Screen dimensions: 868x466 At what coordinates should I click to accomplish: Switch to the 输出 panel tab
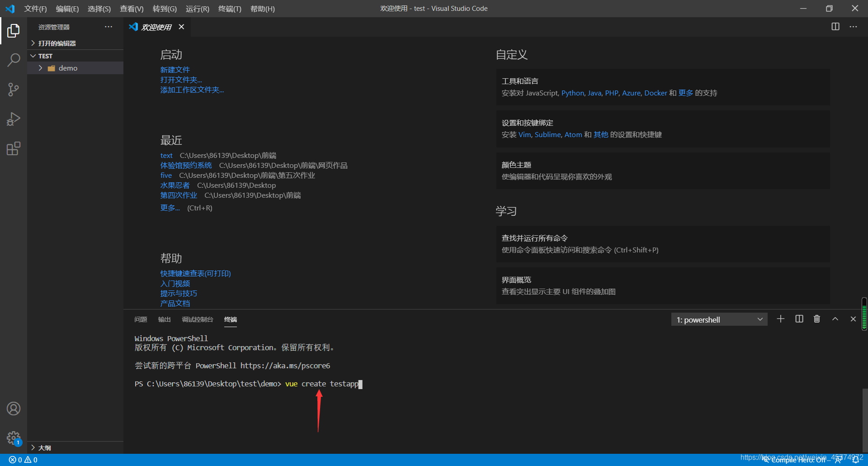click(164, 319)
